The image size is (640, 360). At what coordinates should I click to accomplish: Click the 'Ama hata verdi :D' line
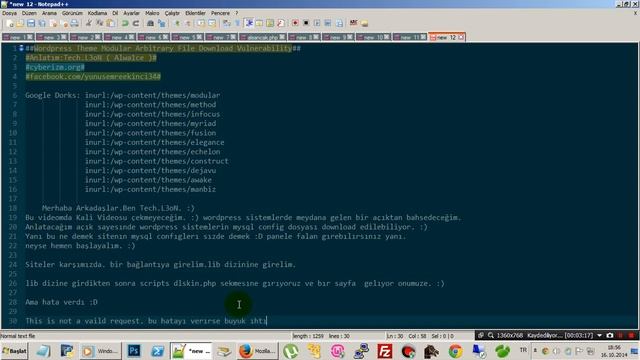coord(61,302)
